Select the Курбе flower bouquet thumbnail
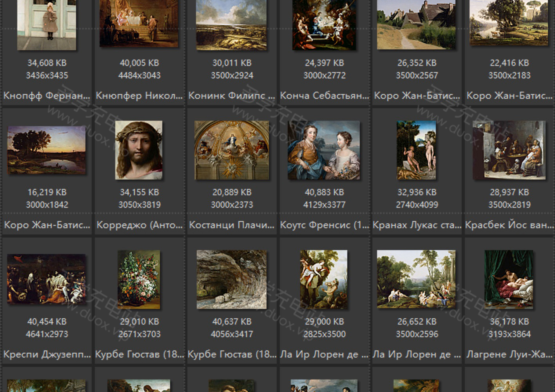 tap(139, 279)
